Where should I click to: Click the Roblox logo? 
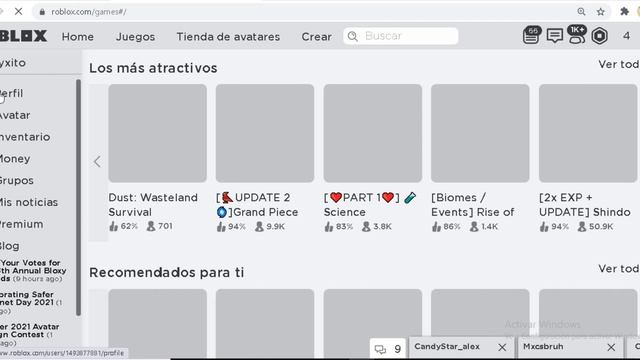23,36
